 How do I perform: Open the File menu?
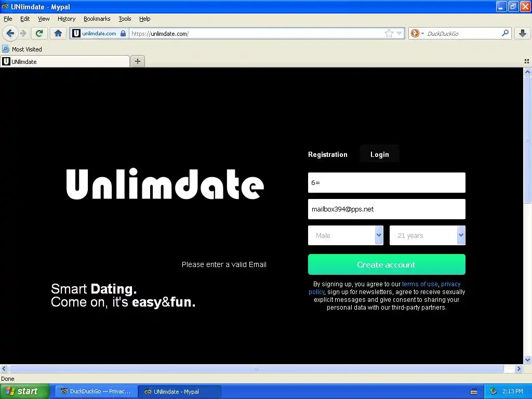click(8, 19)
